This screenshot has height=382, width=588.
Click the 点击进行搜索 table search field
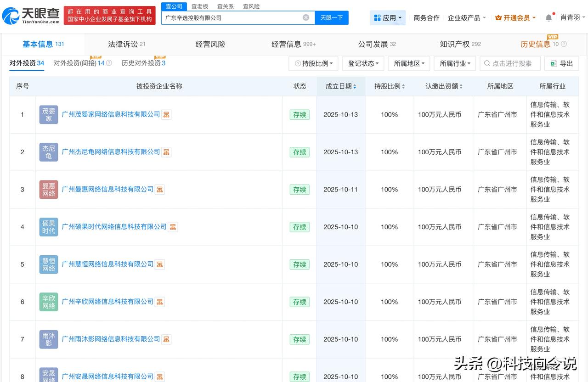[510, 63]
